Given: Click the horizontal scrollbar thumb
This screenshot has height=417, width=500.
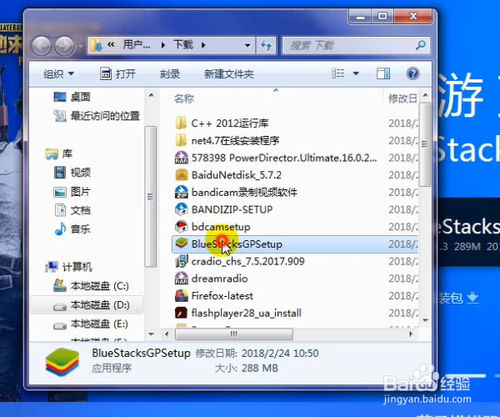Looking at the screenshot, I should click(234, 334).
